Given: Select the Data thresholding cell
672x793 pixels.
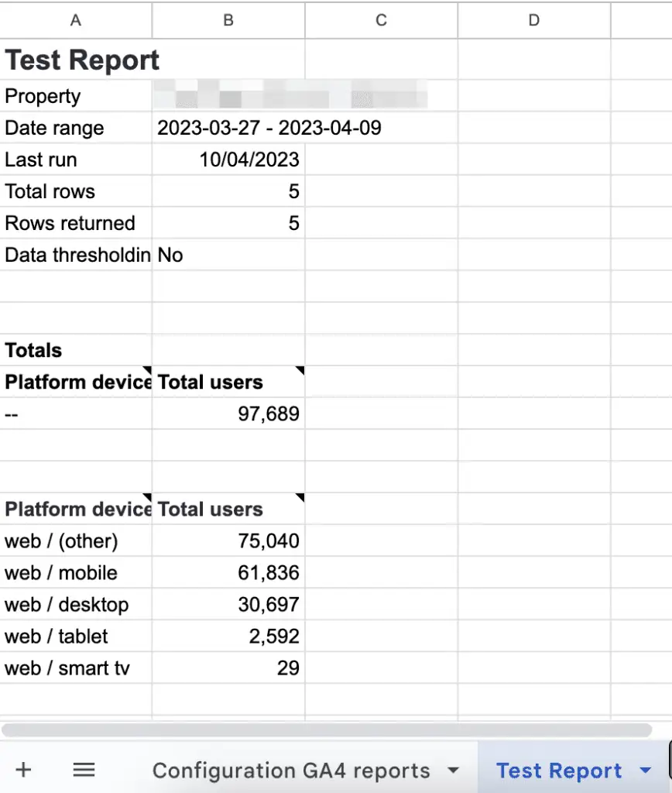Looking at the screenshot, I should pos(75,255).
